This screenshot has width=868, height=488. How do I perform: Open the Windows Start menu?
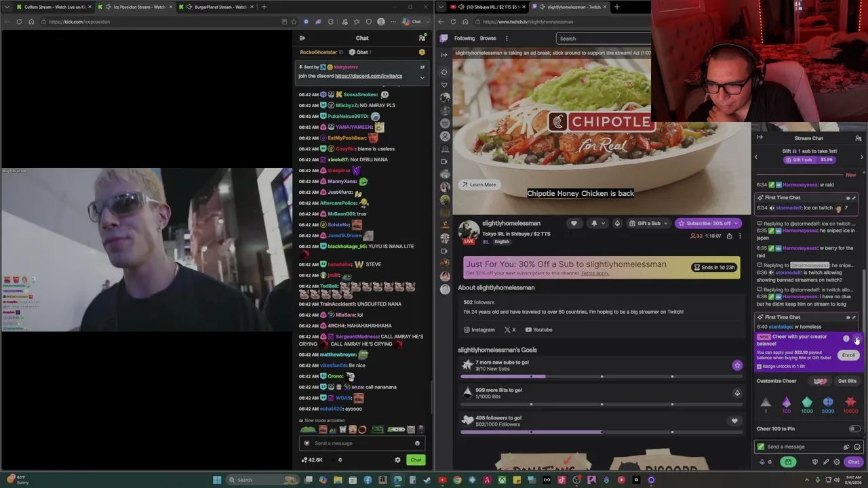(217, 480)
